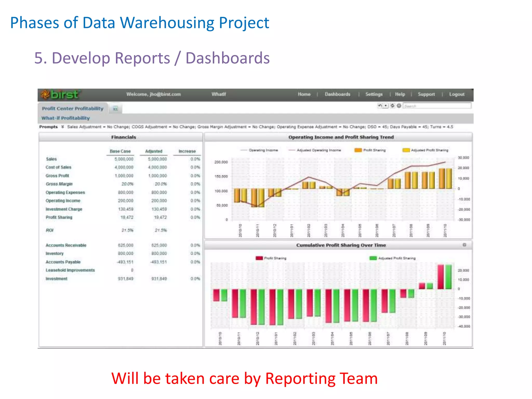Image resolution: width=532 pixels, height=399 pixels.
Task: Click the Financials panel title
Action: [x=123, y=137]
